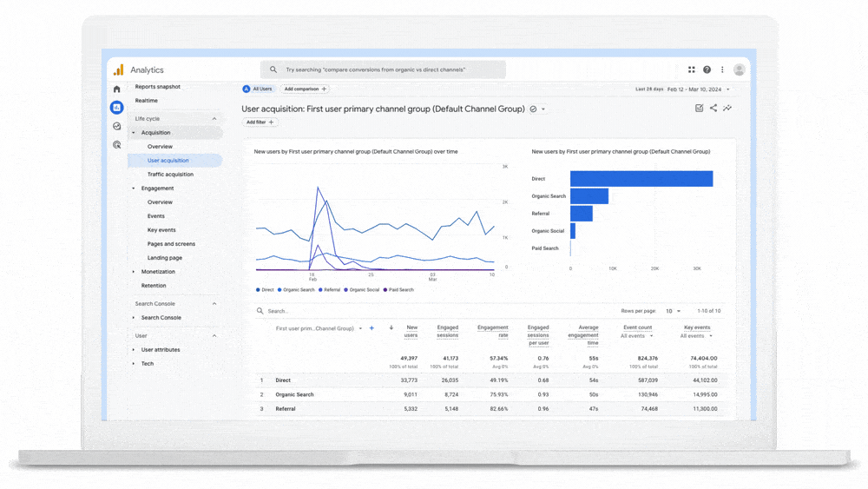Open the apps grid icon
Viewport: 868px width, 489px height.
coord(692,69)
